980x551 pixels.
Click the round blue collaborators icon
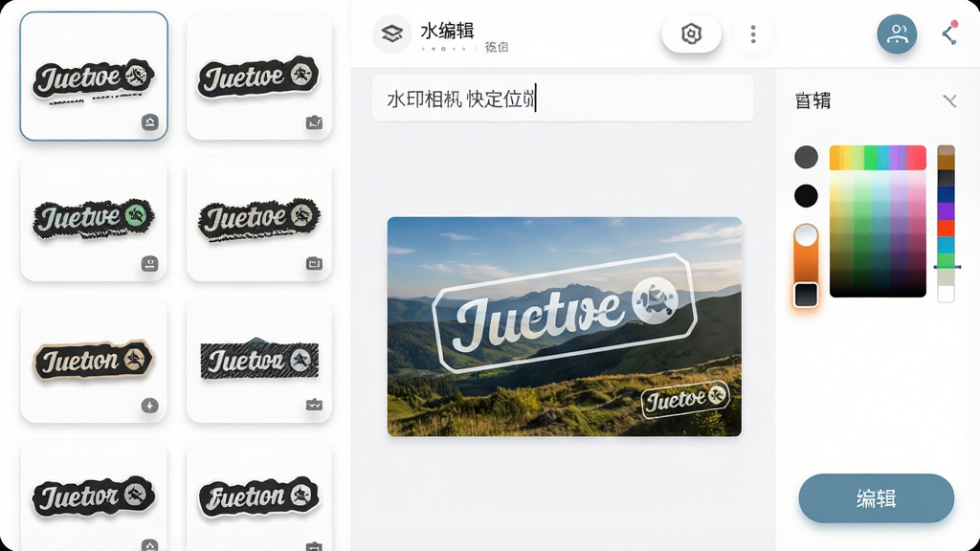[897, 33]
